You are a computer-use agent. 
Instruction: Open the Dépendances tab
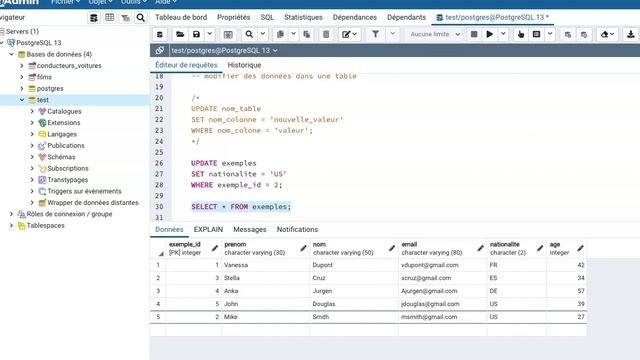355,17
